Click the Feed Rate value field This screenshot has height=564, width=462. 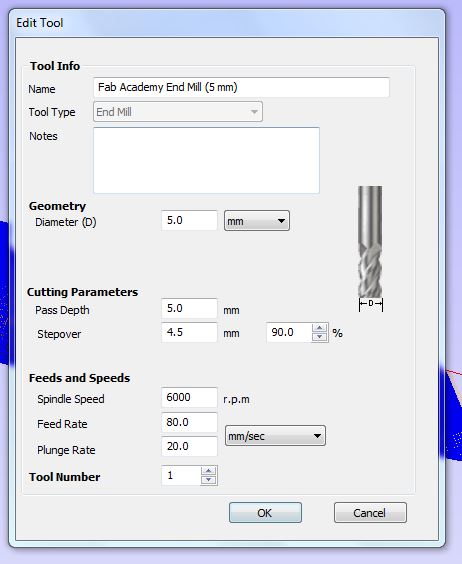189,422
